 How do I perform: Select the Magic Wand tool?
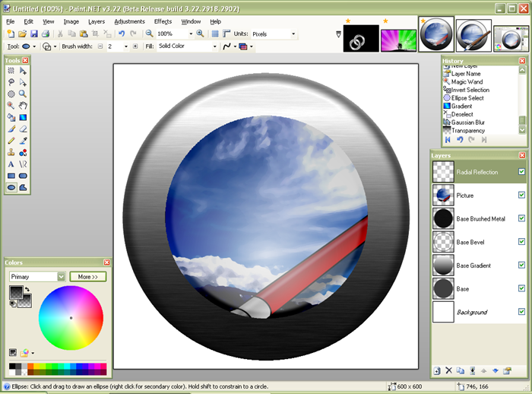pyautogui.click(x=11, y=106)
